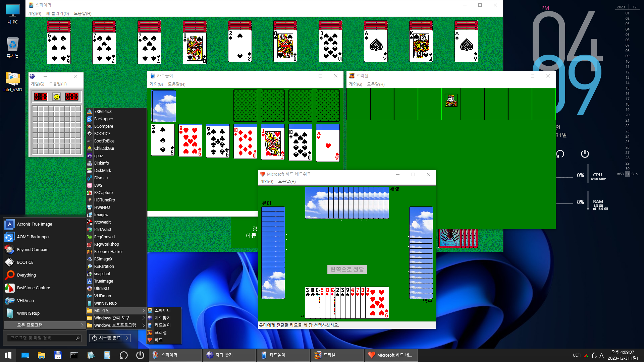Click the Solitaire draw deck

click(163, 106)
